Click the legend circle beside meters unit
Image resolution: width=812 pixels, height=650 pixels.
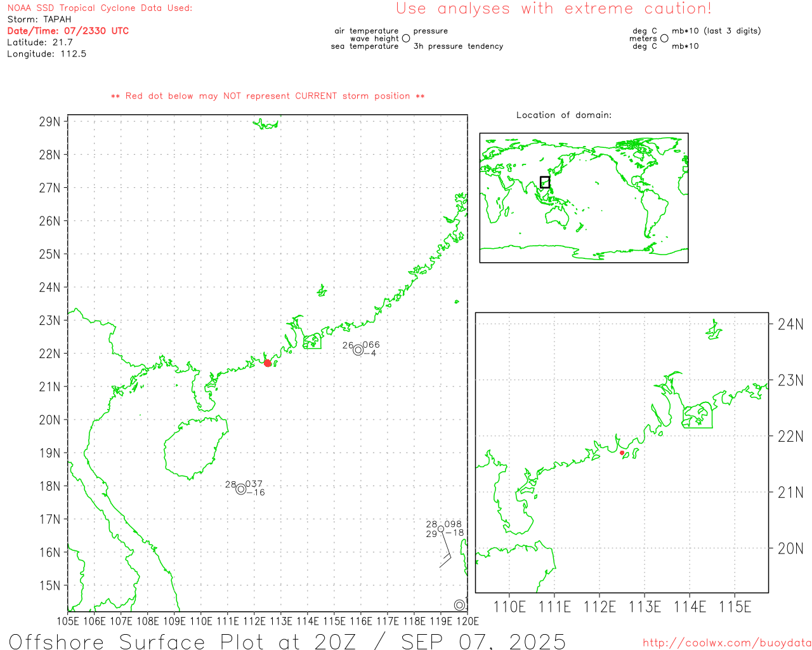coord(664,38)
